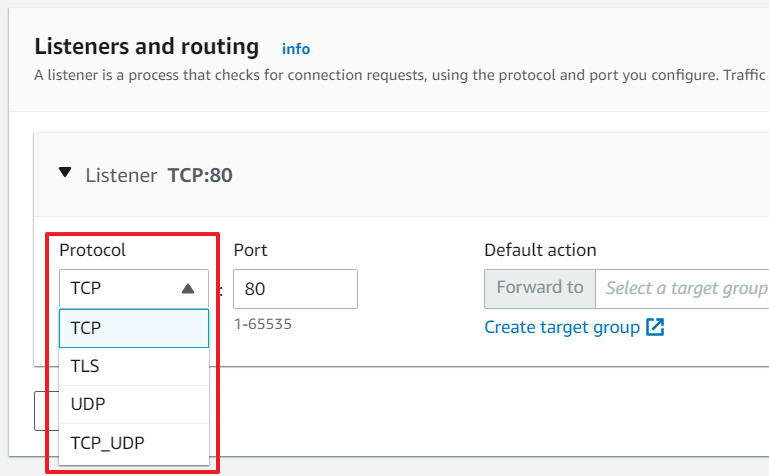The height and width of the screenshot is (476, 769).
Task: Click the 1-65535 port range hint
Action: [263, 324]
